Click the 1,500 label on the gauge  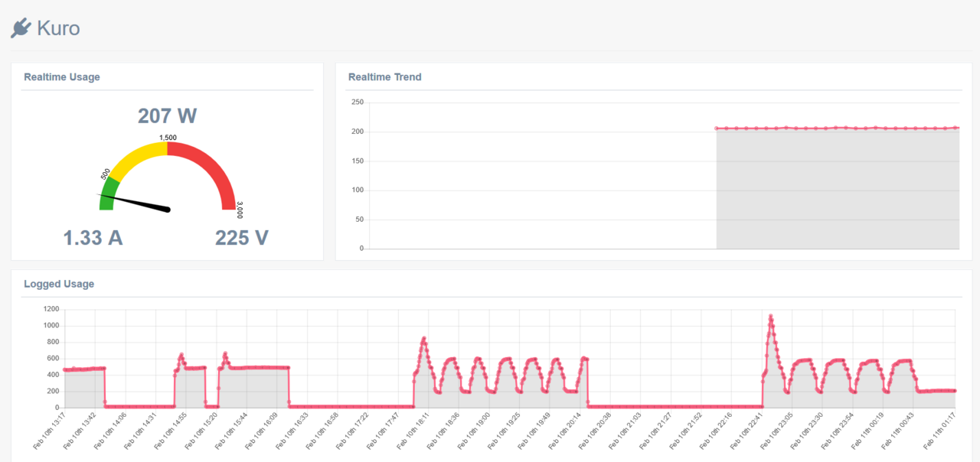click(x=168, y=138)
